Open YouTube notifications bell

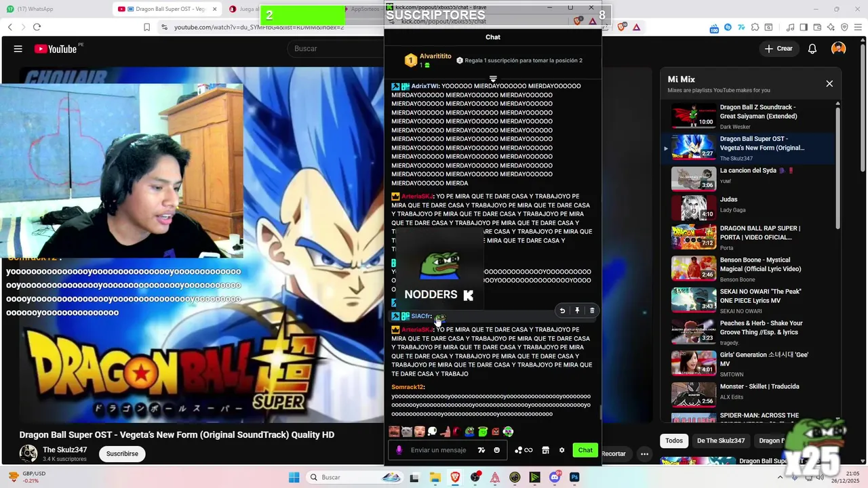tap(812, 49)
